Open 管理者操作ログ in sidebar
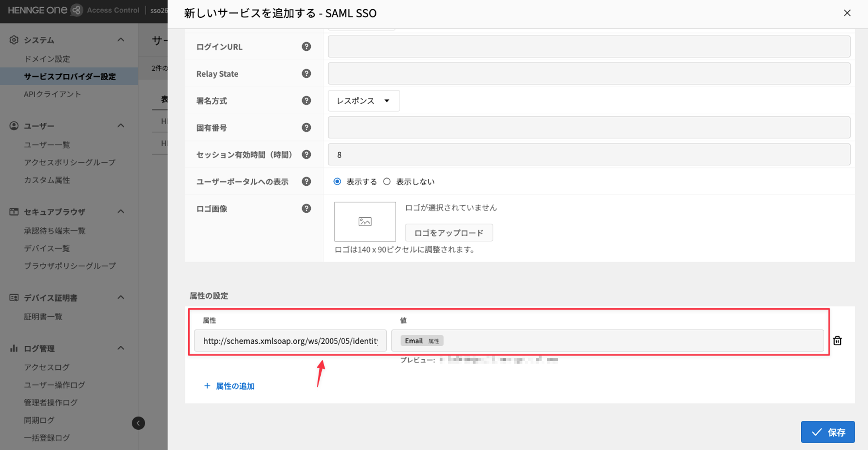 click(x=50, y=403)
